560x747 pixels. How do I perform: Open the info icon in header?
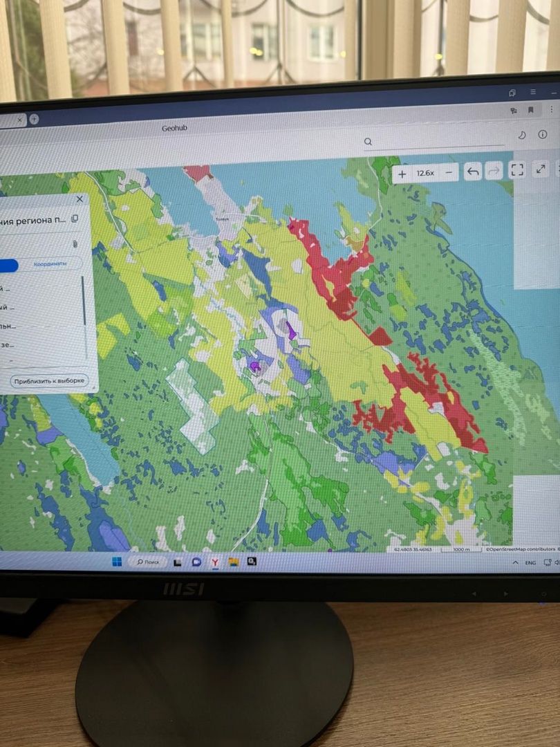pyautogui.click(x=543, y=134)
